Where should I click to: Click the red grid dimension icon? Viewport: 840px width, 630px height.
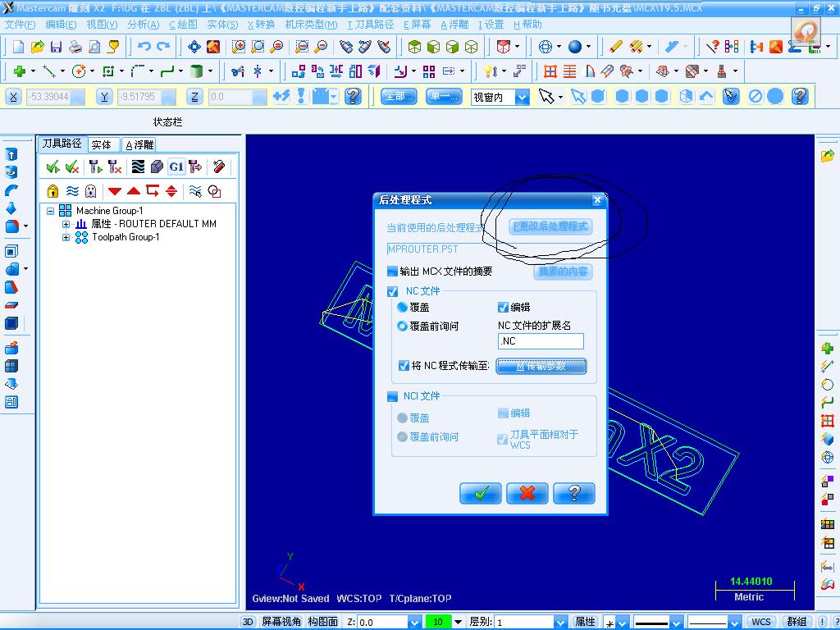(x=550, y=71)
